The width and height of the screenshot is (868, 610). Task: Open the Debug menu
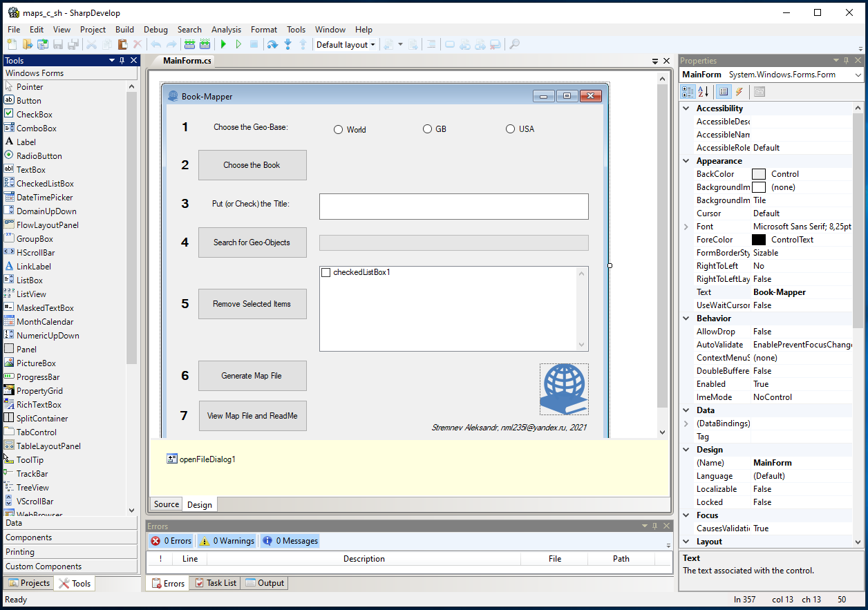tap(155, 30)
